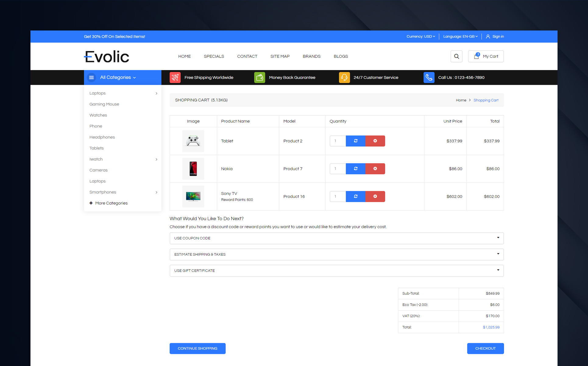Click the $849.99 sub-total value
The height and width of the screenshot is (366, 588).
(x=493, y=293)
